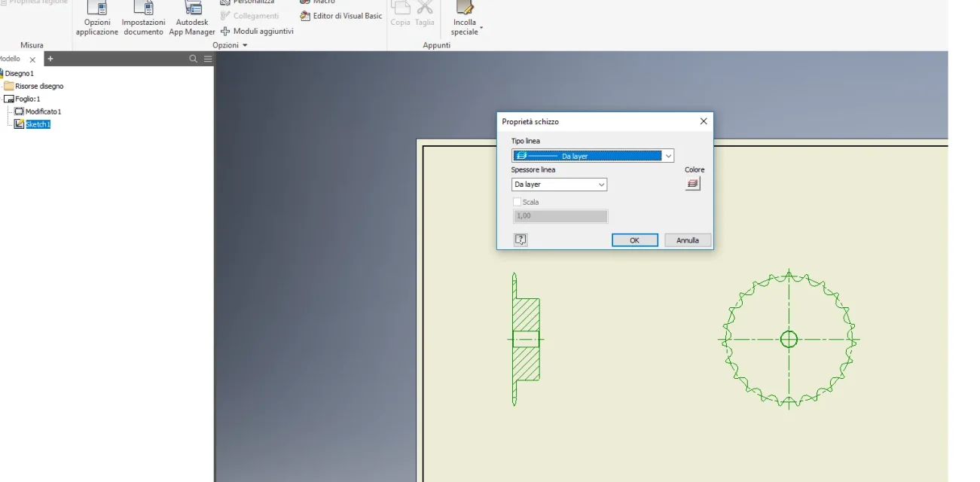Launch Autodesk App Manager
The width and height of the screenshot is (980, 482).
tap(192, 18)
